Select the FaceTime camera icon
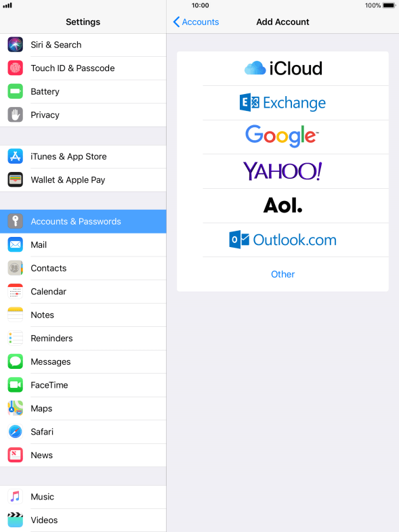Image resolution: width=399 pixels, height=532 pixels. (x=16, y=384)
